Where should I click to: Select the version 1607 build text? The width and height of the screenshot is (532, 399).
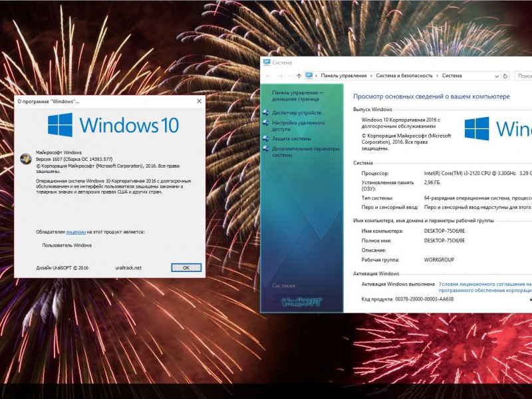[74, 159]
